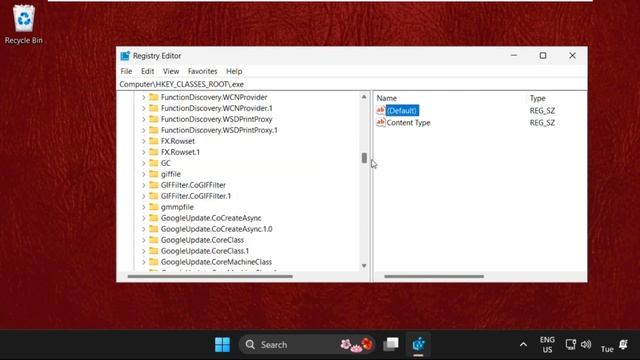Open the notification bell in tray

point(623,344)
